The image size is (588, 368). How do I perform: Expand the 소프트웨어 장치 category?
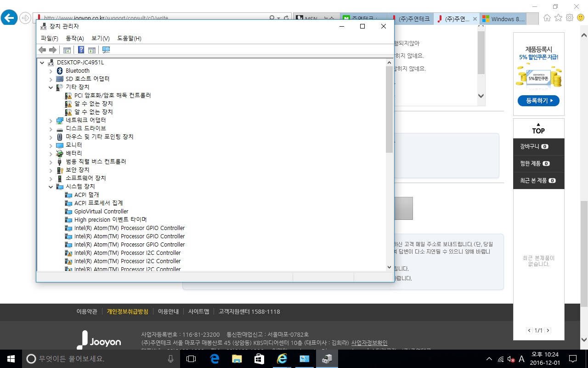tap(51, 178)
